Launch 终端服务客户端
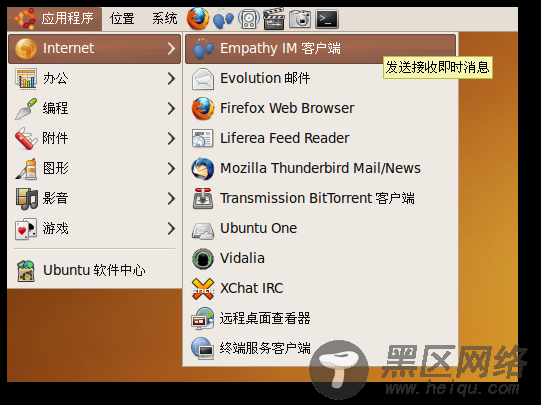The image size is (541, 405). pos(321,348)
